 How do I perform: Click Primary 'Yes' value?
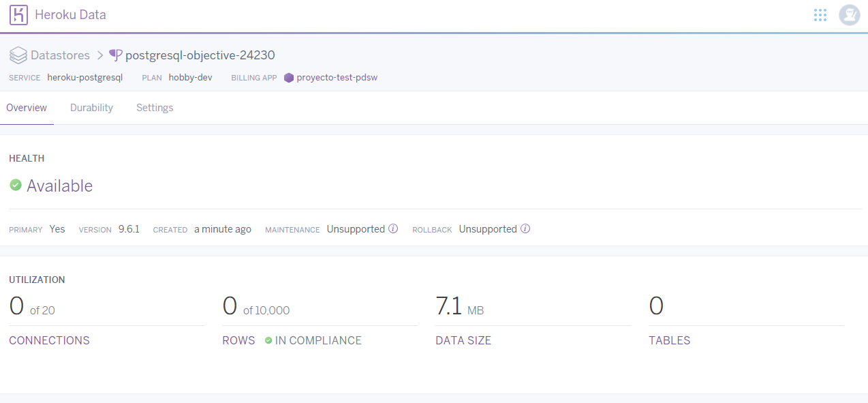(x=57, y=229)
